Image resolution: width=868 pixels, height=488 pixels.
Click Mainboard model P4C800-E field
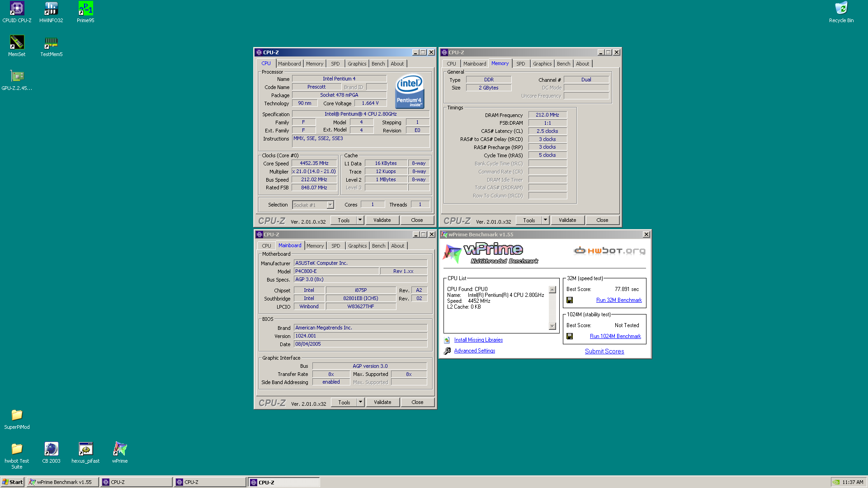click(x=336, y=271)
